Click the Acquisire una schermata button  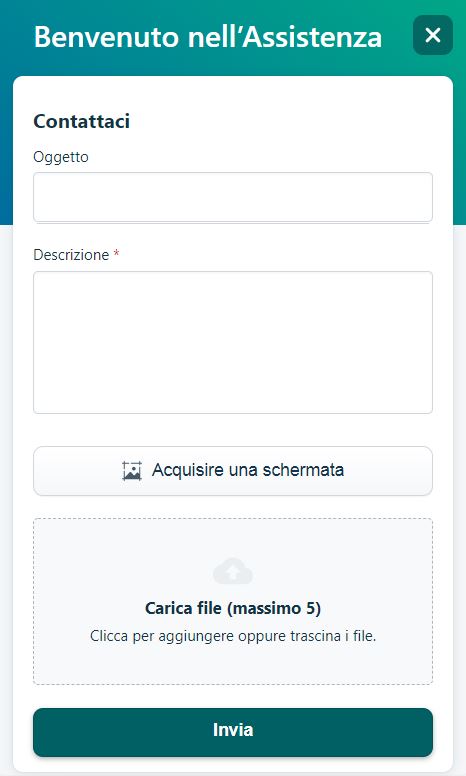click(233, 471)
